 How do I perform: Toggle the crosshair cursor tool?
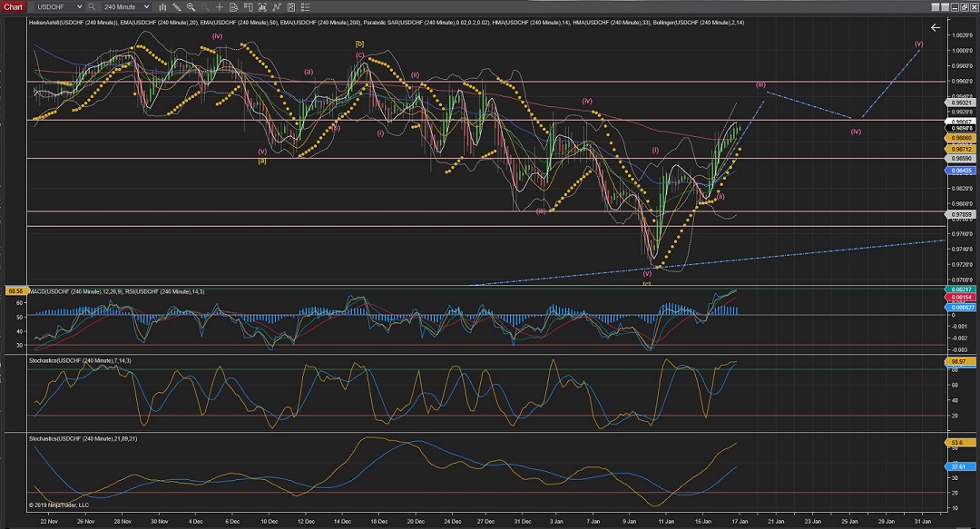[x=220, y=7]
